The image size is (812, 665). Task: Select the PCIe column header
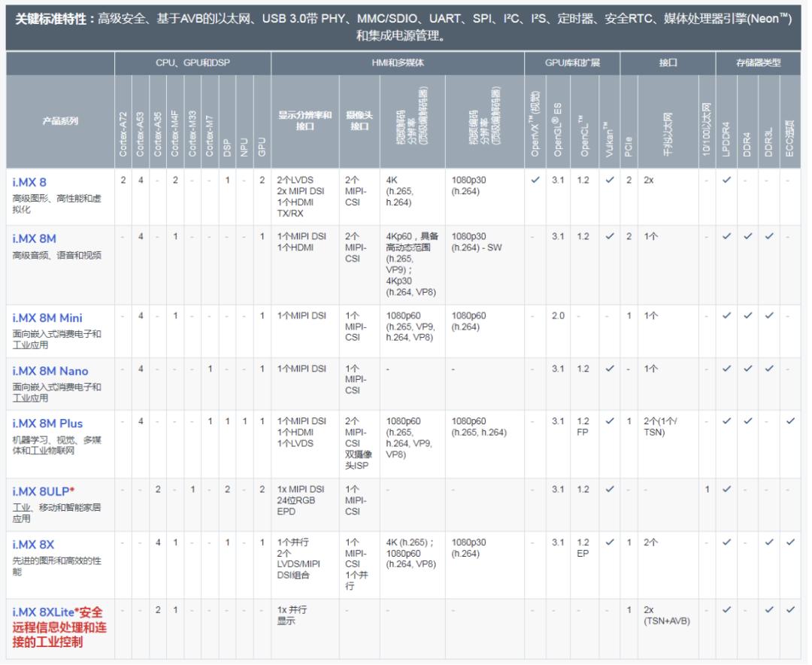point(629,121)
